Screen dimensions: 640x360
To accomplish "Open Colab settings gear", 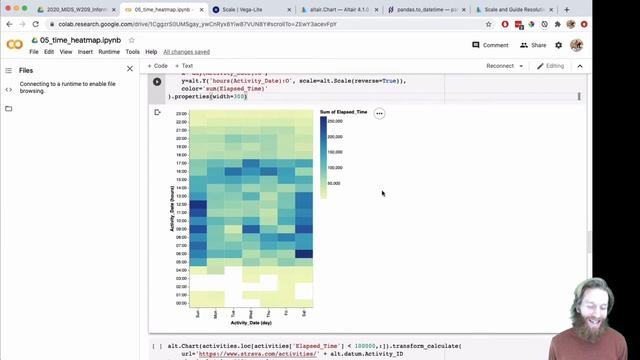I will coord(558,45).
